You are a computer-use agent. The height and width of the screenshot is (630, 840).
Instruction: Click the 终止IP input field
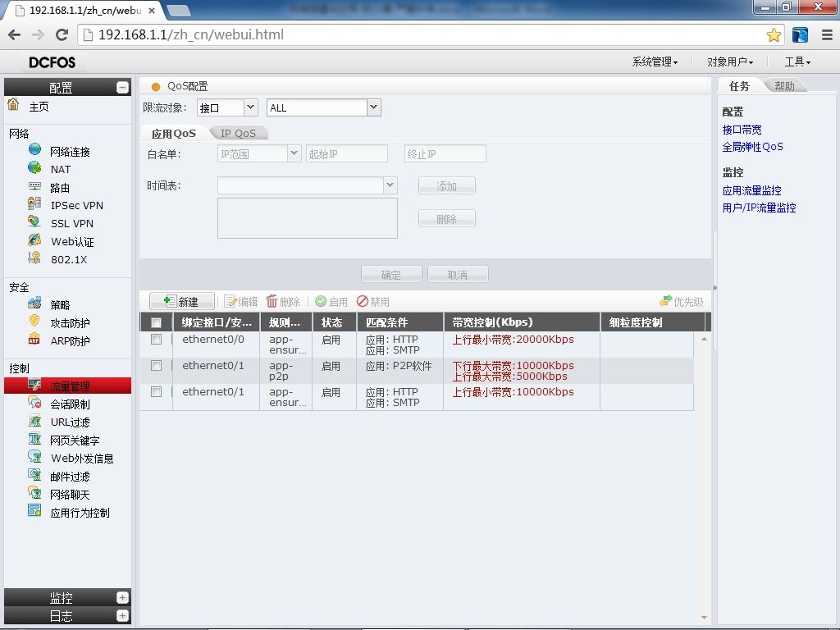click(x=445, y=153)
